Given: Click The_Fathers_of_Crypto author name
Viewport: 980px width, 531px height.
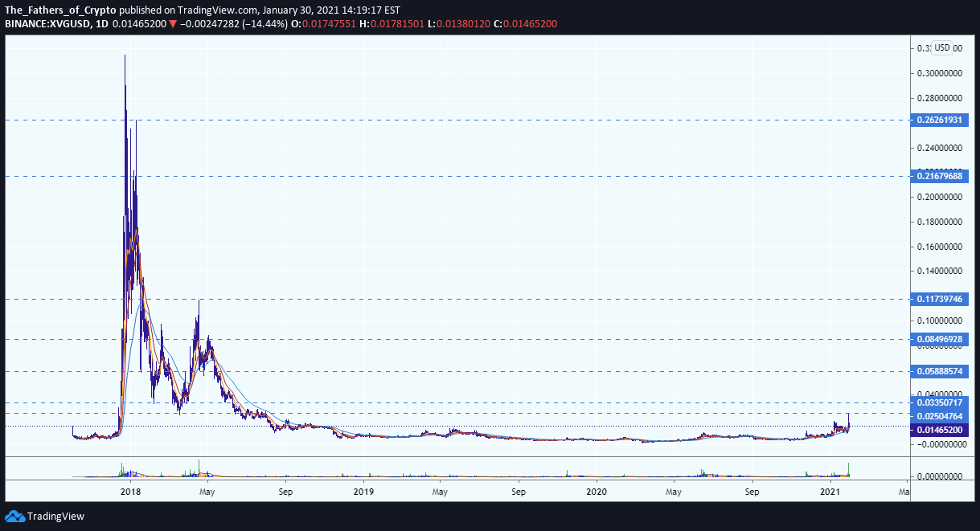Looking at the screenshot, I should point(60,11).
